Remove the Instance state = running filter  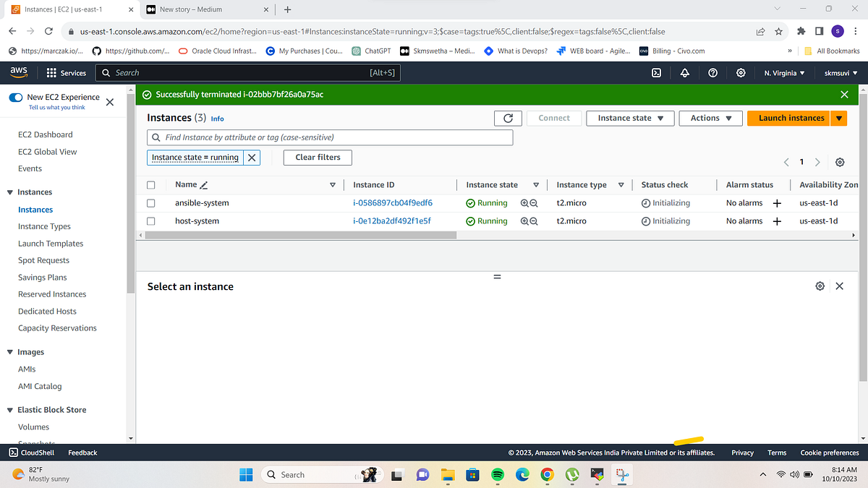(252, 158)
